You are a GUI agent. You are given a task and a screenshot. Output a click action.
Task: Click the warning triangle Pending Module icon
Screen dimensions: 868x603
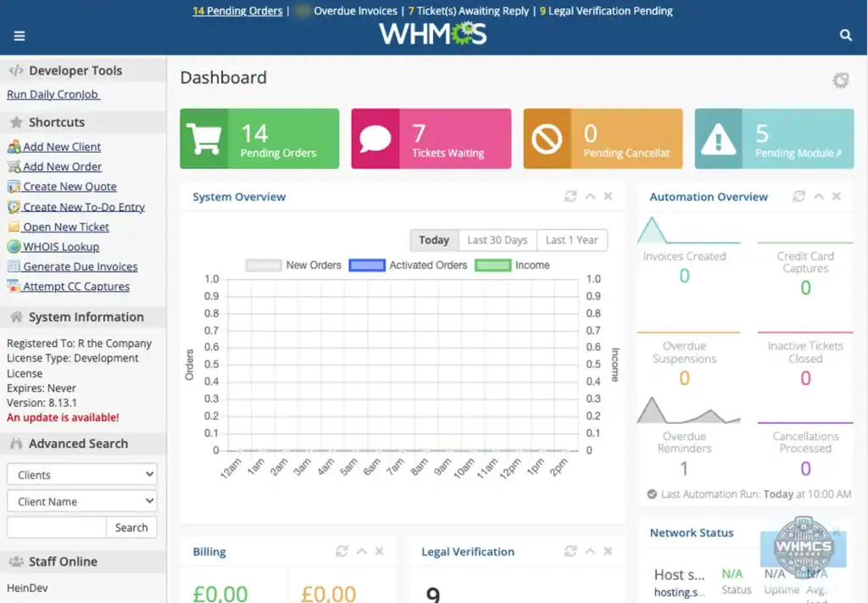click(719, 138)
